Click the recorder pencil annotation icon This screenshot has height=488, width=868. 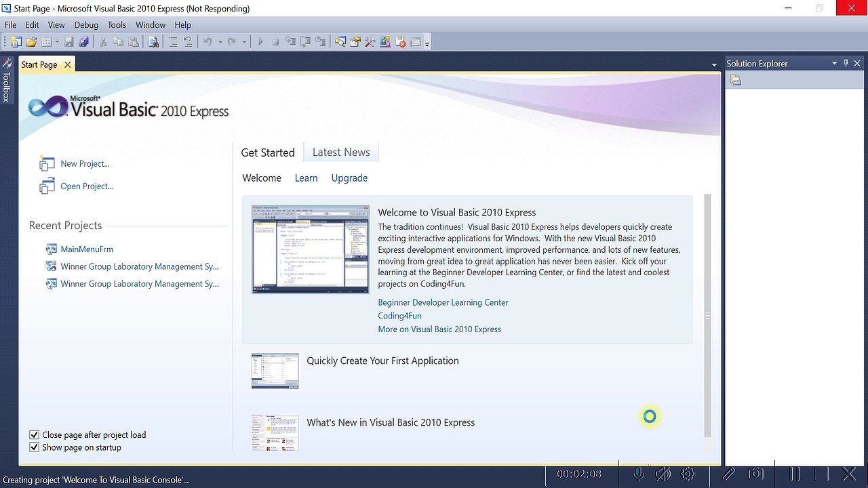pos(729,474)
